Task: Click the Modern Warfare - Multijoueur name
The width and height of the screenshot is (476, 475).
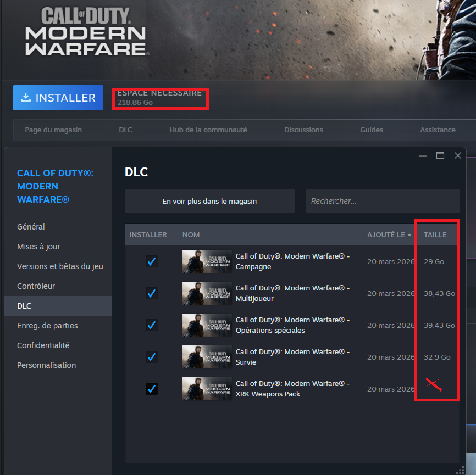Action: point(292,293)
